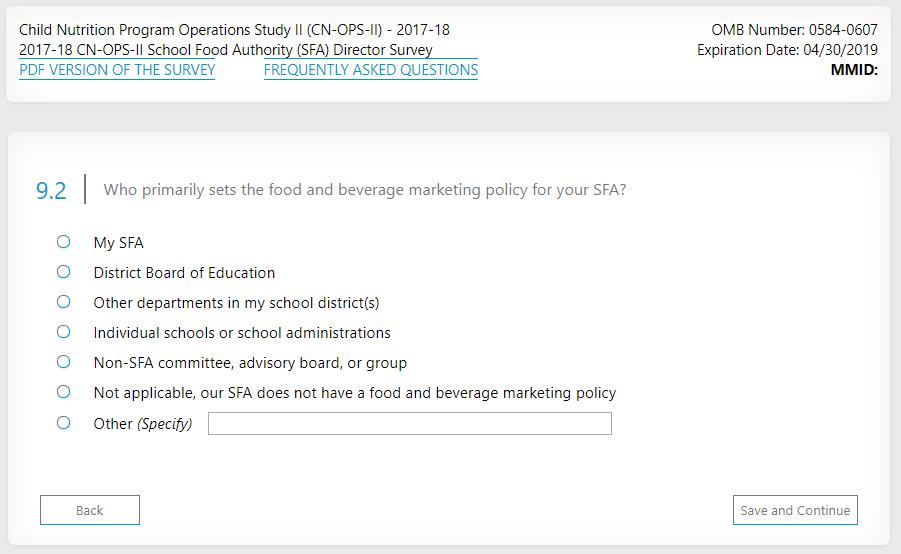This screenshot has height=554, width=901.
Task: Choose the 'Not applicable' marketing policy option
Action: click(x=64, y=392)
